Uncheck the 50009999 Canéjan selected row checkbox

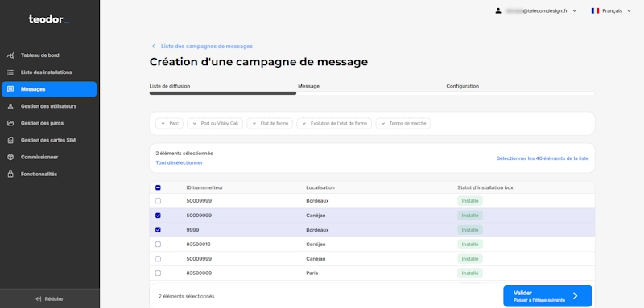[x=158, y=216]
